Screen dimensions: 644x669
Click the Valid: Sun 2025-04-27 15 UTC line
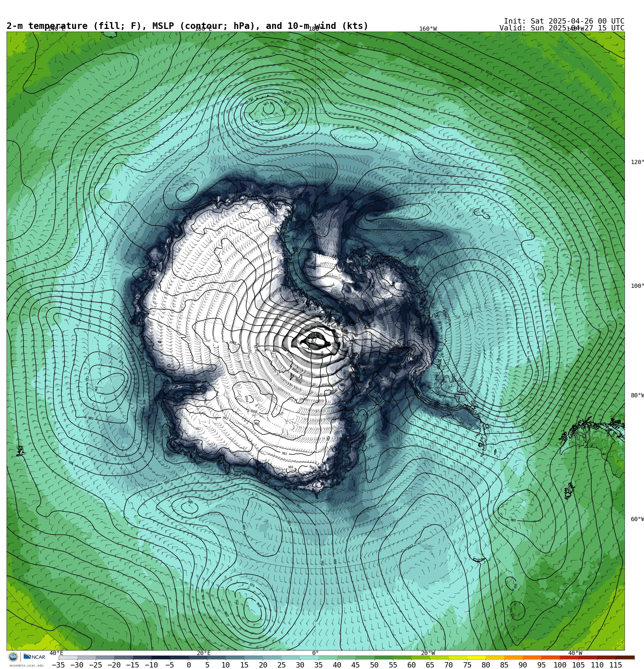click(x=562, y=28)
